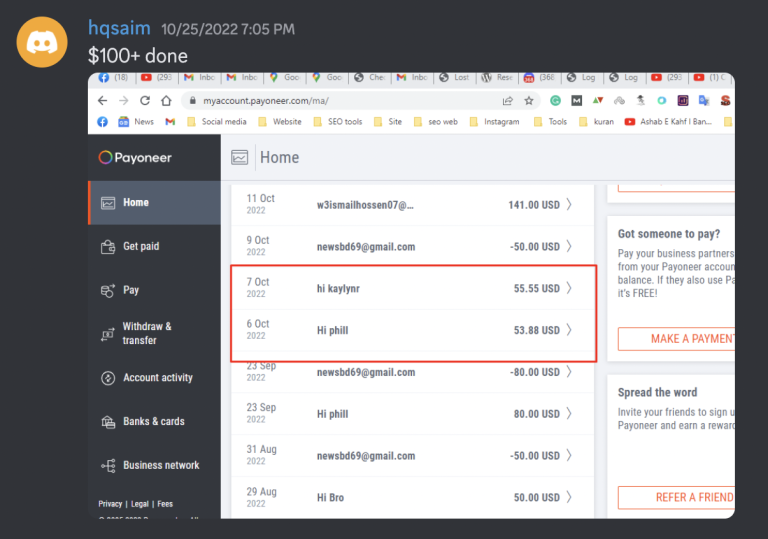Click the Payoneer logo
The height and width of the screenshot is (539, 768).
click(135, 158)
